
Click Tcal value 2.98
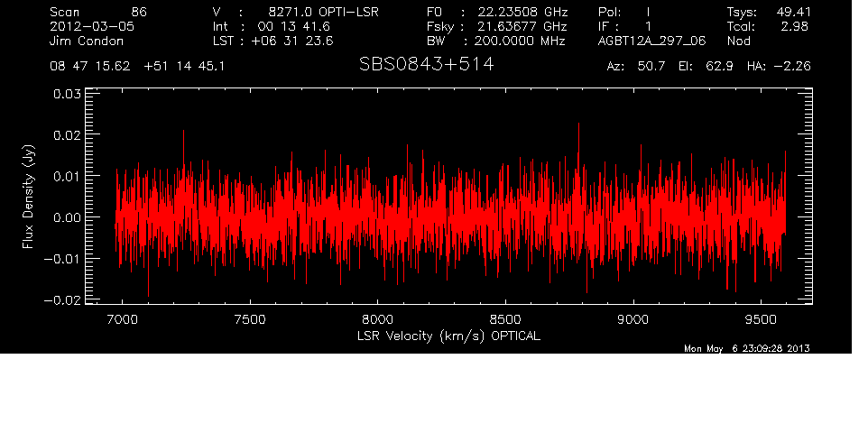point(796,26)
